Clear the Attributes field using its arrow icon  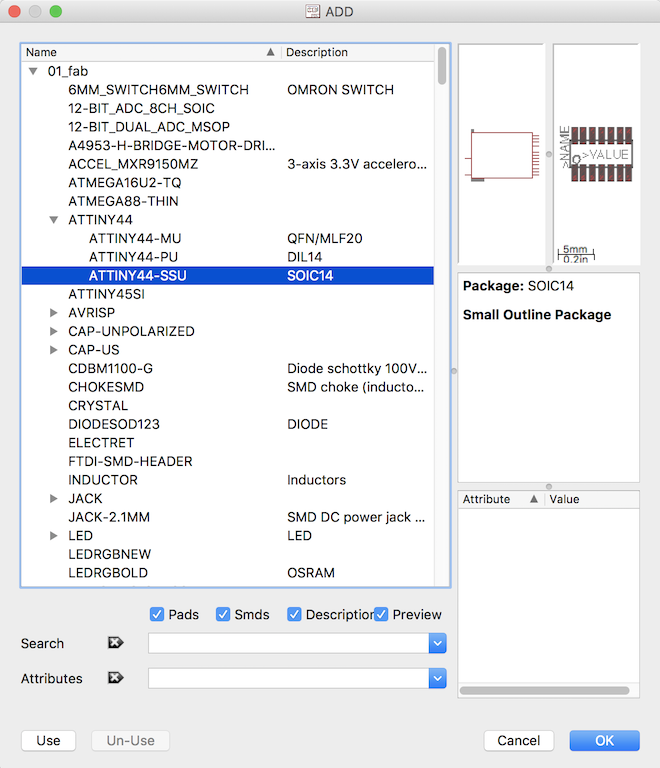116,678
